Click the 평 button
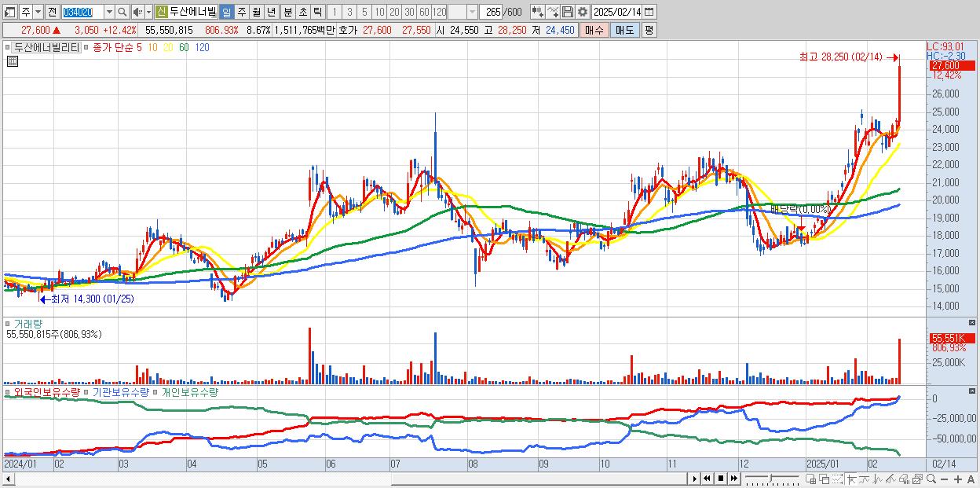This screenshot has width=980, height=488. pos(649,30)
